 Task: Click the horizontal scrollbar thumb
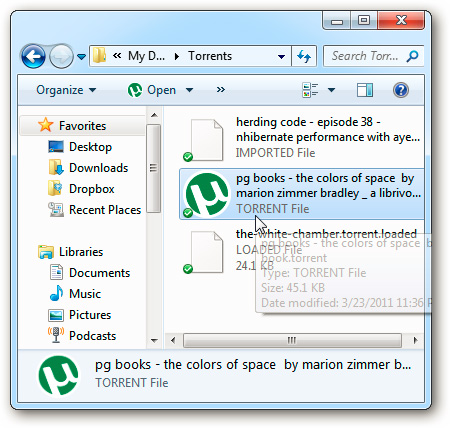292,340
